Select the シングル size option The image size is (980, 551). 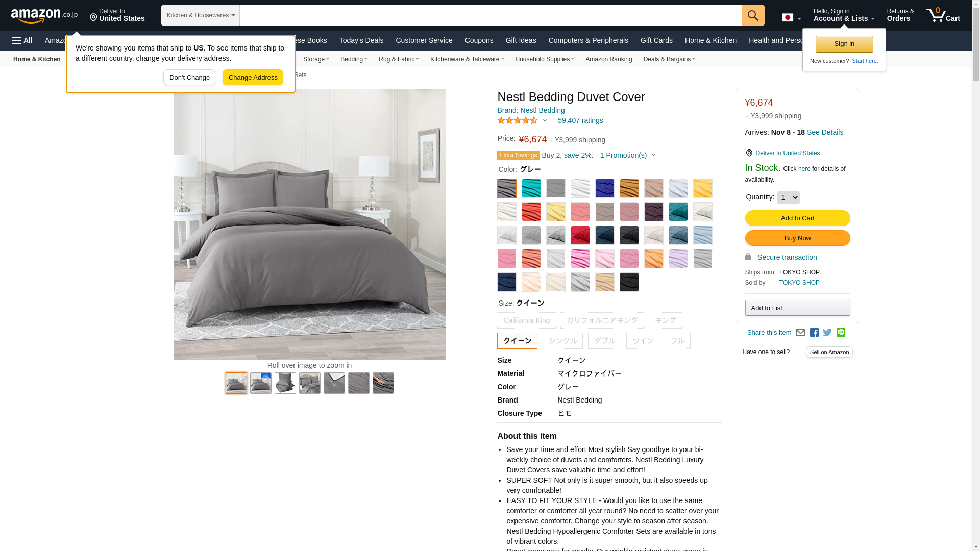562,341
